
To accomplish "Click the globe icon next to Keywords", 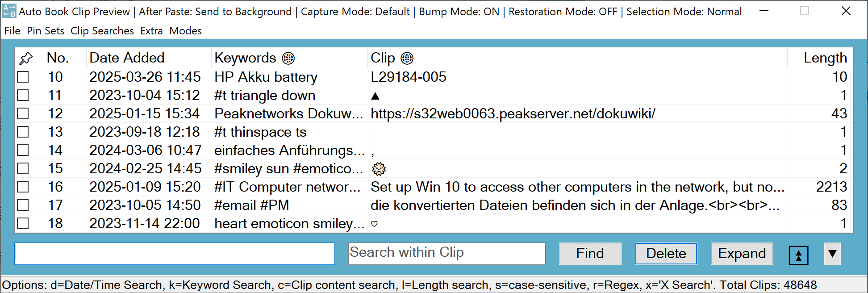I will point(288,58).
